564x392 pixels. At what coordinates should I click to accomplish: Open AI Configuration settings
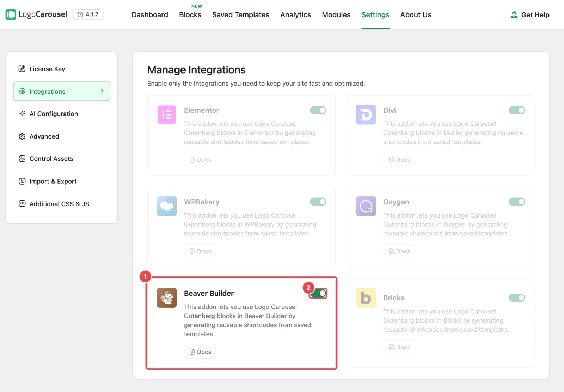[x=62, y=114]
